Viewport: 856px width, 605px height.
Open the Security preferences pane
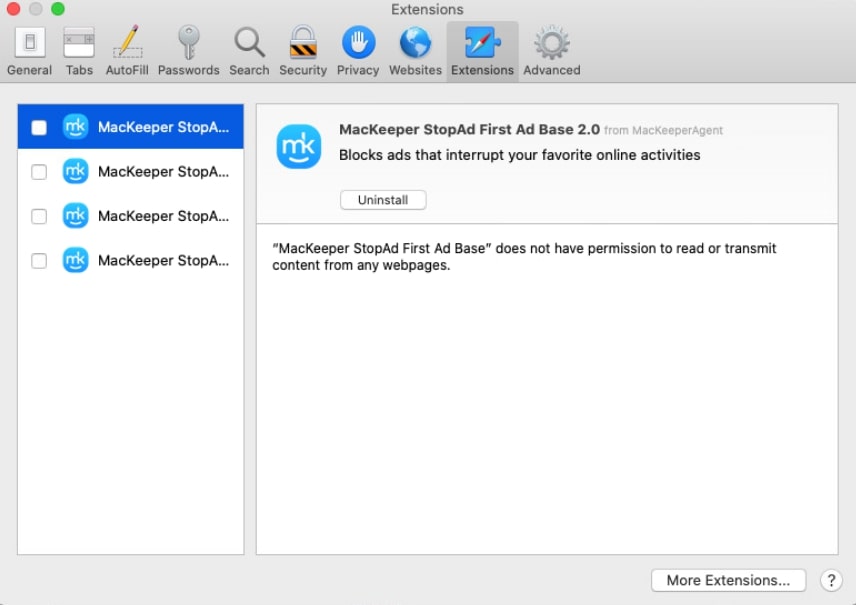303,52
